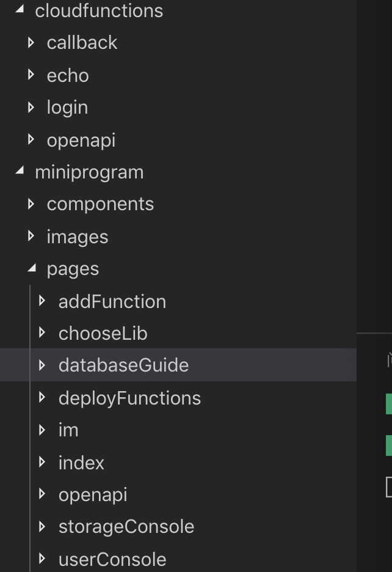
Task: Open the userConsole folder
Action: point(112,559)
